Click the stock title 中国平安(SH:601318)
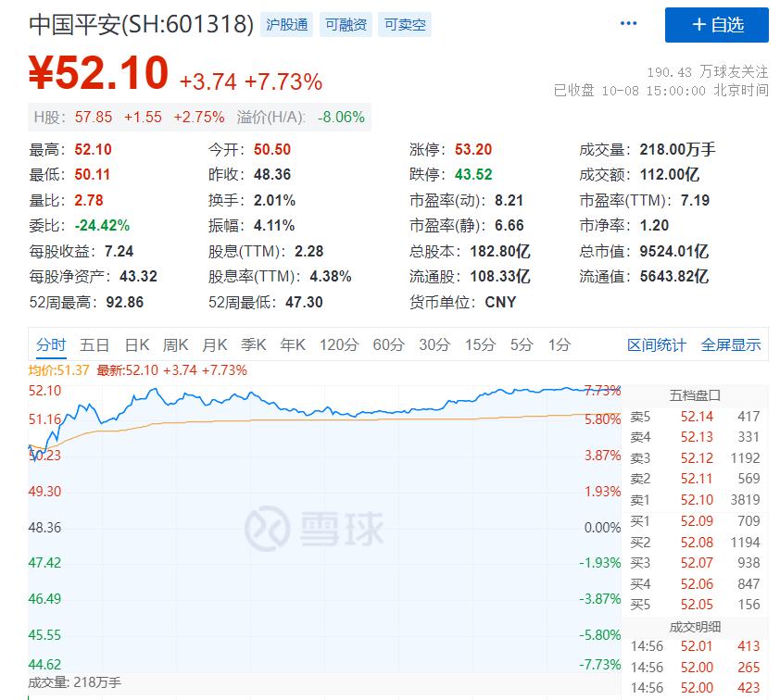 click(x=142, y=24)
